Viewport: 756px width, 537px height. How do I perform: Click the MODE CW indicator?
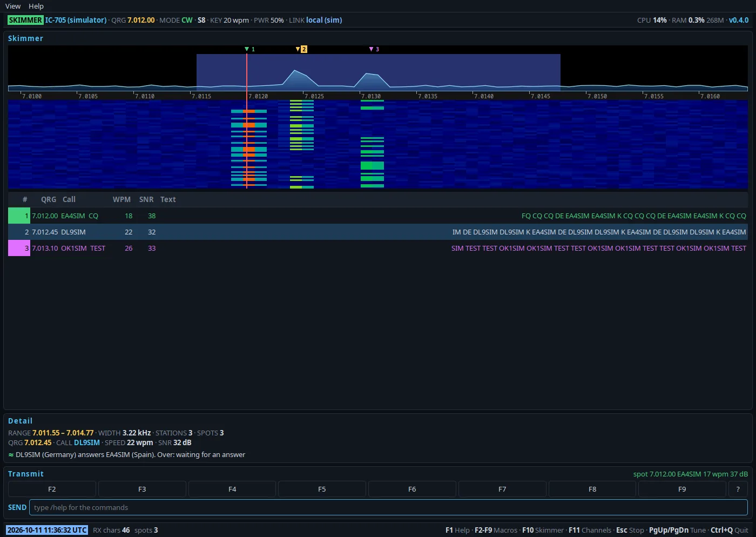176,20
